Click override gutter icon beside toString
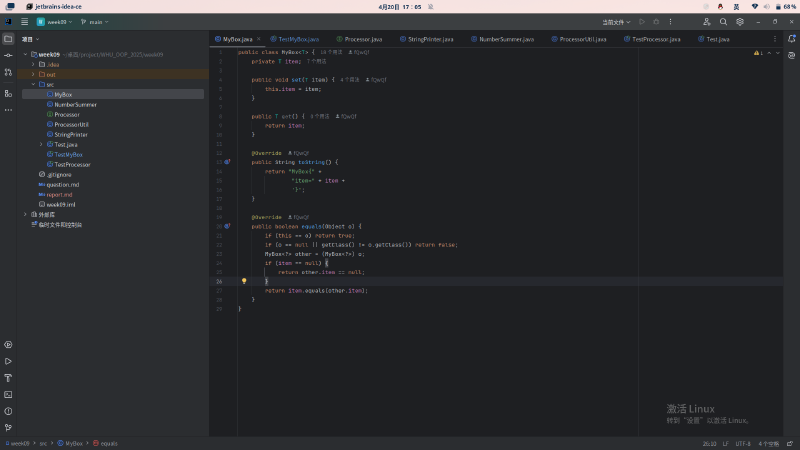 (x=227, y=162)
